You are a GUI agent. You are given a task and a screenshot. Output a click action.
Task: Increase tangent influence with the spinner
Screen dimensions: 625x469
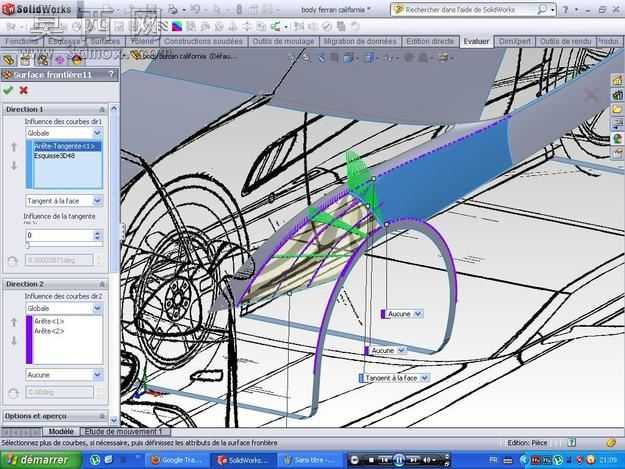(x=98, y=233)
